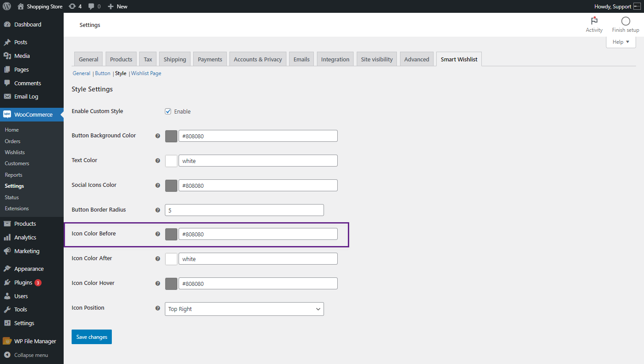Click the Users person icon
Image resolution: width=644 pixels, height=364 pixels.
[7, 296]
